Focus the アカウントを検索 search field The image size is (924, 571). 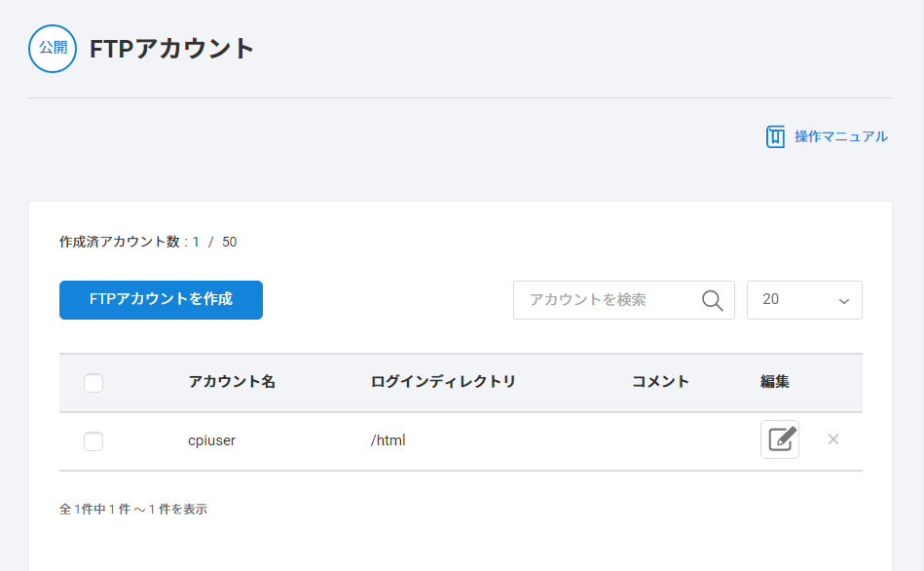click(609, 300)
